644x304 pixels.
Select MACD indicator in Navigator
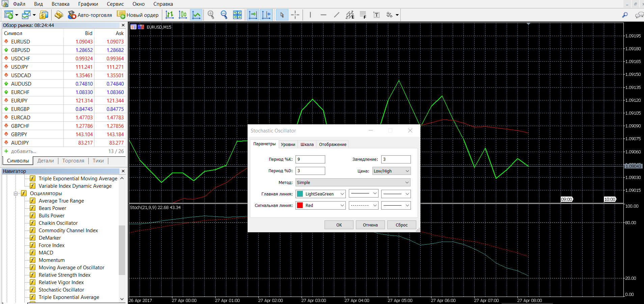(46, 253)
